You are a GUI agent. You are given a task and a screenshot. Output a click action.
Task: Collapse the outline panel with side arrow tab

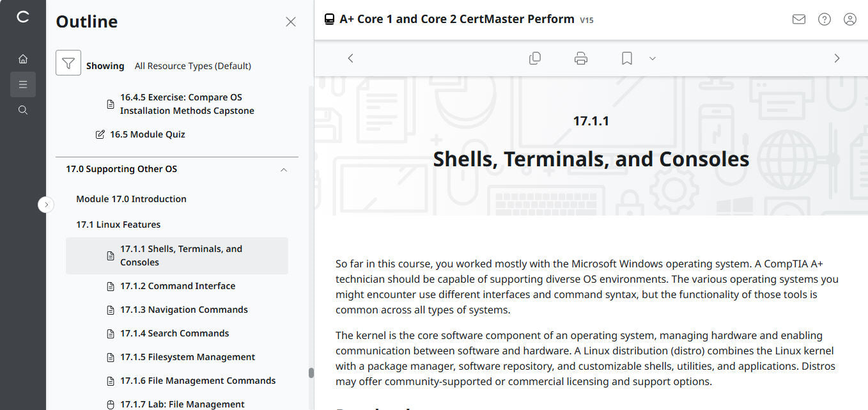46,204
